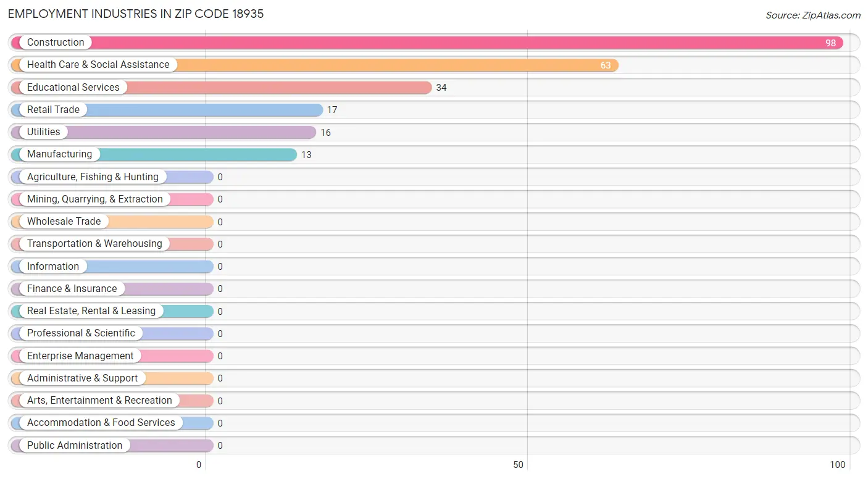This screenshot has width=868, height=479.
Task: Click the Retail Trade value 17
Action: (x=332, y=110)
